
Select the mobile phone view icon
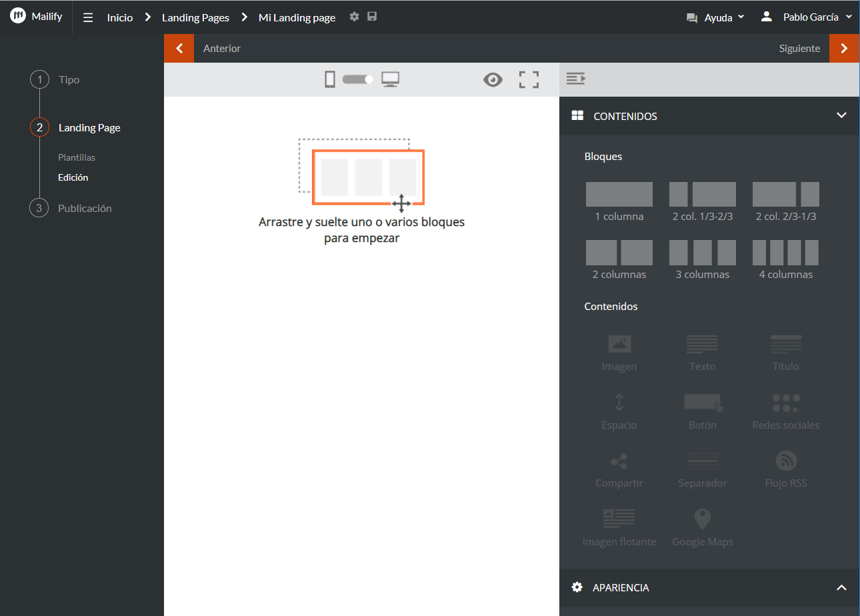(x=330, y=80)
